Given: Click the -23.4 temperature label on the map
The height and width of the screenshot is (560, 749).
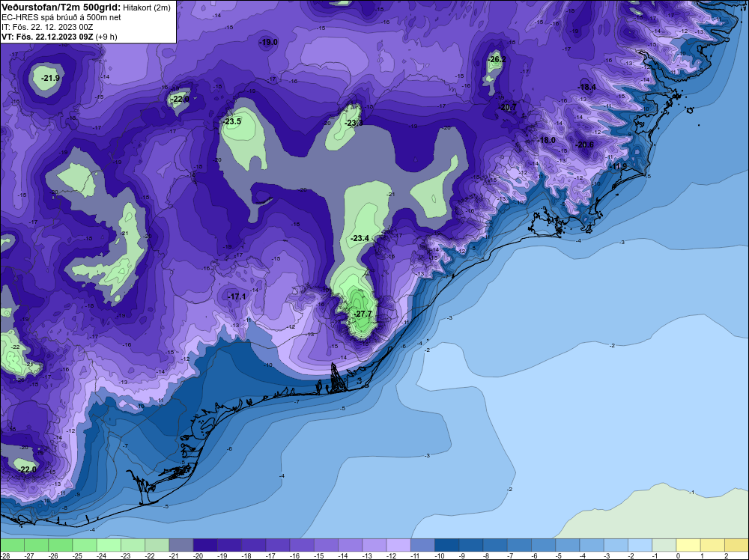Looking at the screenshot, I should (360, 238).
